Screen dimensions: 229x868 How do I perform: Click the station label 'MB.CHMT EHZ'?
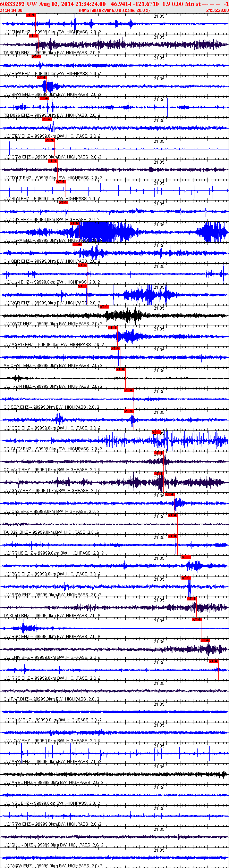[x=17, y=366]
